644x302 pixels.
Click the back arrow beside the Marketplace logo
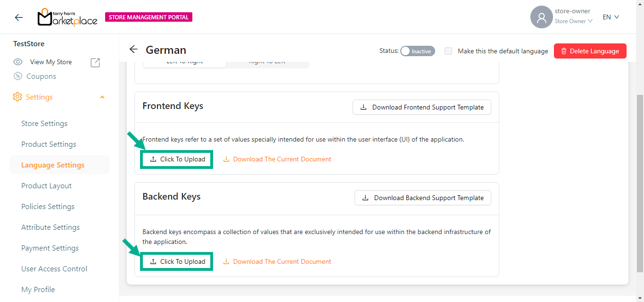click(x=18, y=17)
